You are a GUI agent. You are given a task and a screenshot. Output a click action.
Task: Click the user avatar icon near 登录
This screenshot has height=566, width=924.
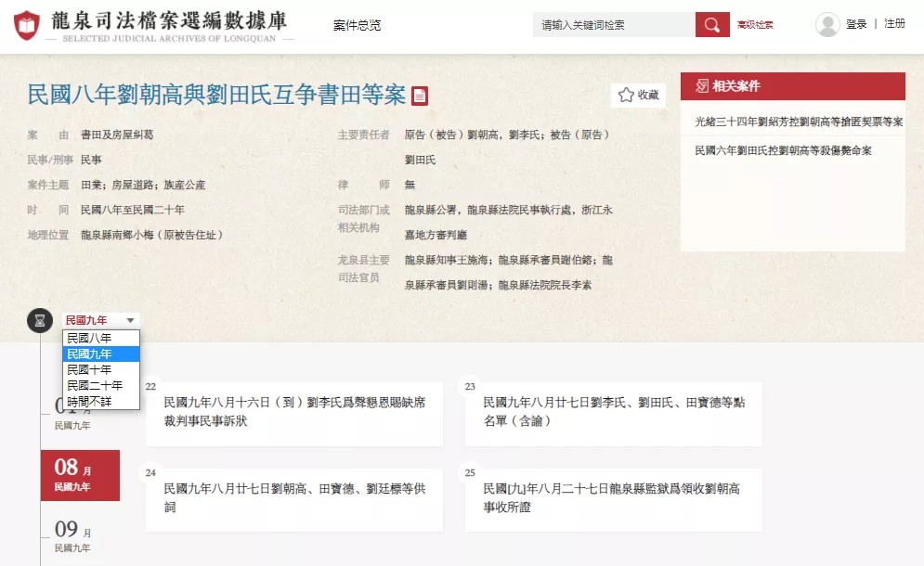click(826, 24)
